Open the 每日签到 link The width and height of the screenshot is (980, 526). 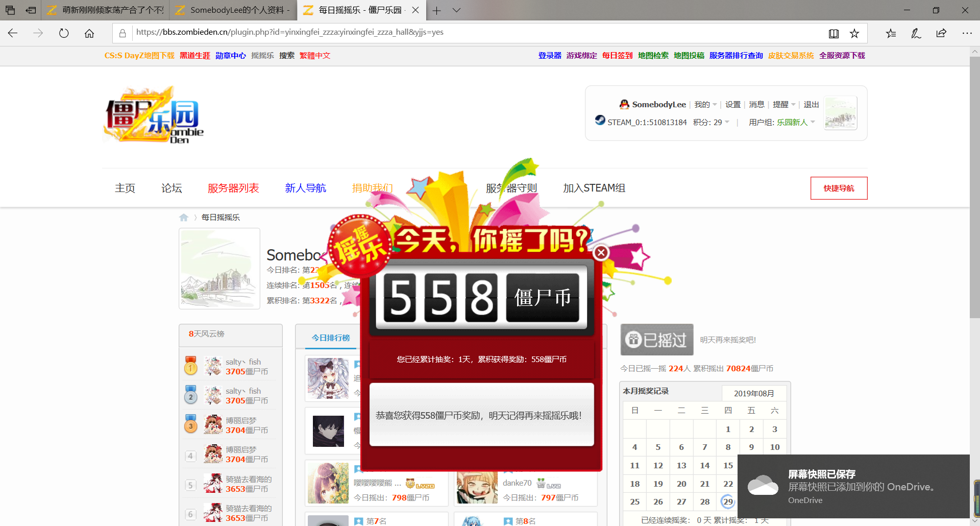617,56
